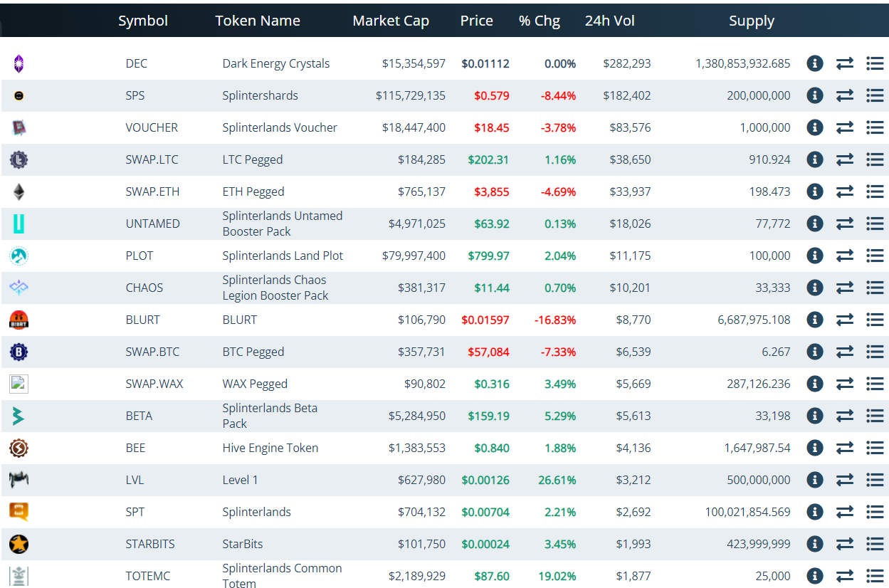Open the list icon for VOUCHER
Viewport: 889px width, 588px height.
875,127
